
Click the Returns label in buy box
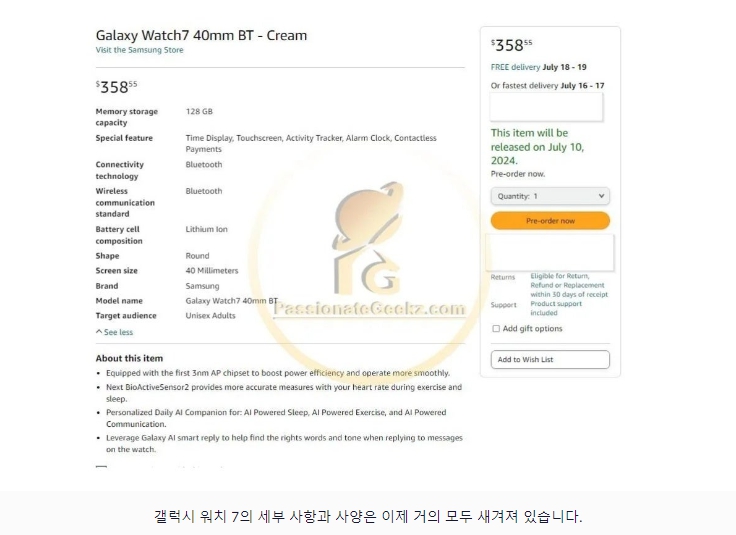(503, 277)
